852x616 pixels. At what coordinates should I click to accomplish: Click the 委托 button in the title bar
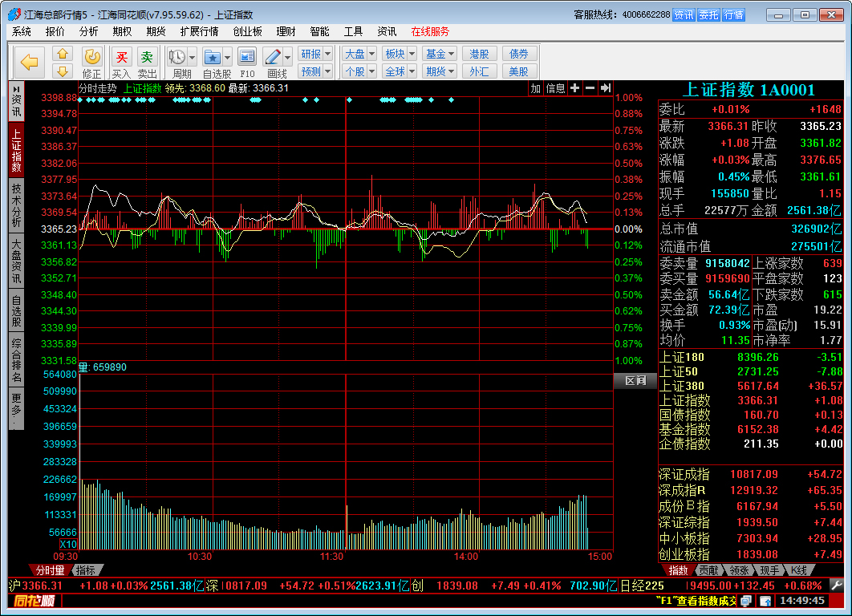(x=708, y=14)
